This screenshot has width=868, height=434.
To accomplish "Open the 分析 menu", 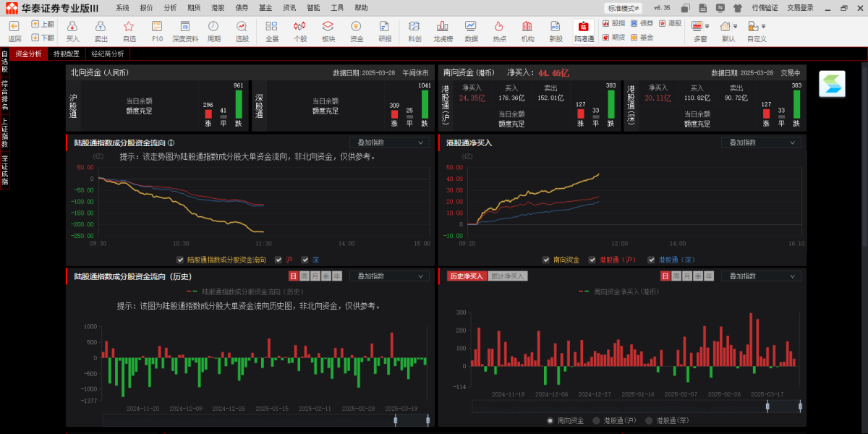I will tap(170, 7).
